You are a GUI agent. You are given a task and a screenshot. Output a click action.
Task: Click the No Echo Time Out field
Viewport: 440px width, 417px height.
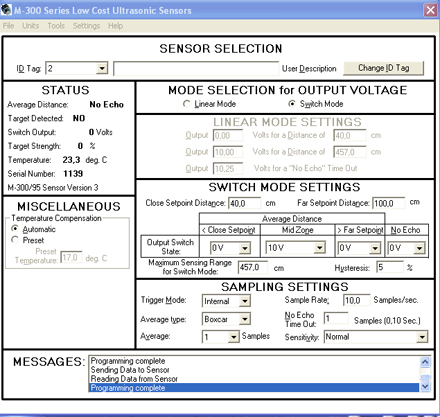pyautogui.click(x=336, y=318)
